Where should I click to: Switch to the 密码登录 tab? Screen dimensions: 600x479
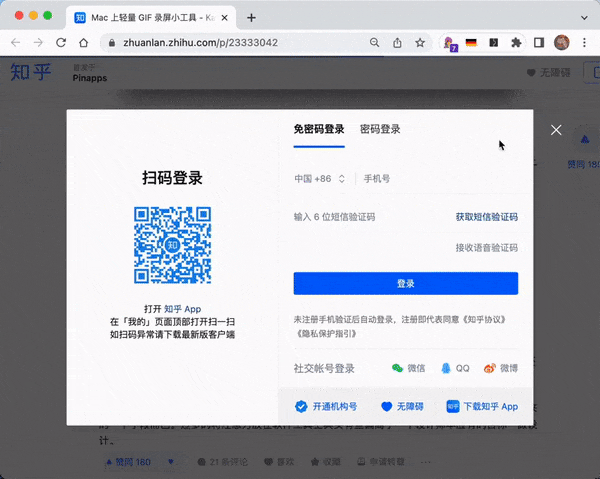(x=380, y=129)
